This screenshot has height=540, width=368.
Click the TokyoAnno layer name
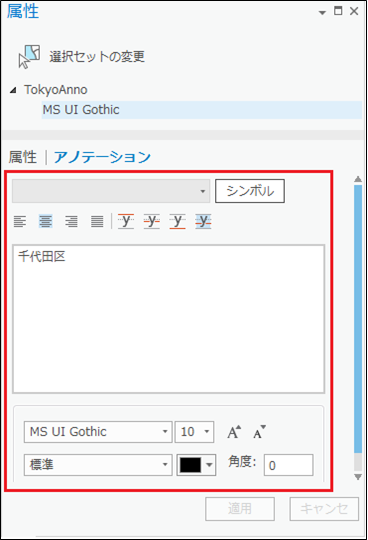click(x=56, y=90)
